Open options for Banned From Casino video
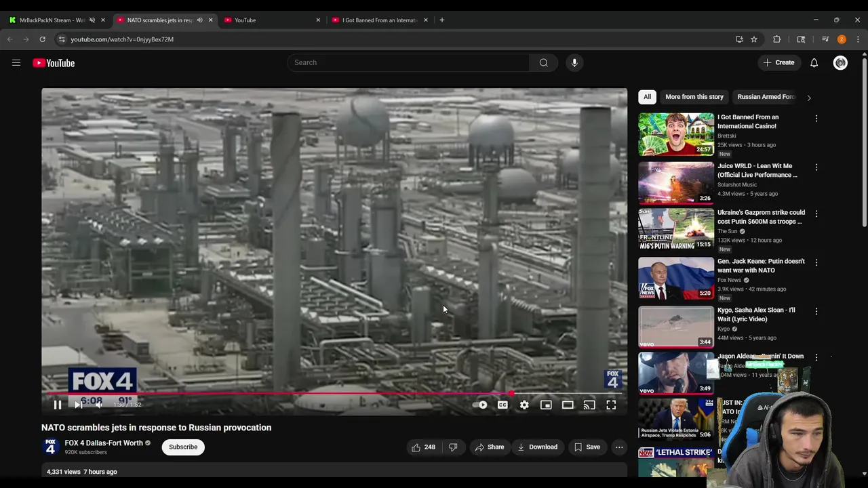868x488 pixels. point(816,119)
